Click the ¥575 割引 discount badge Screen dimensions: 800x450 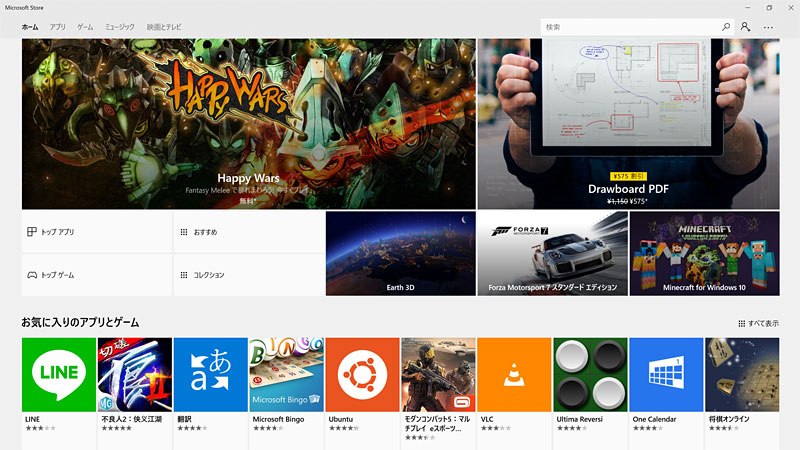pos(629,176)
